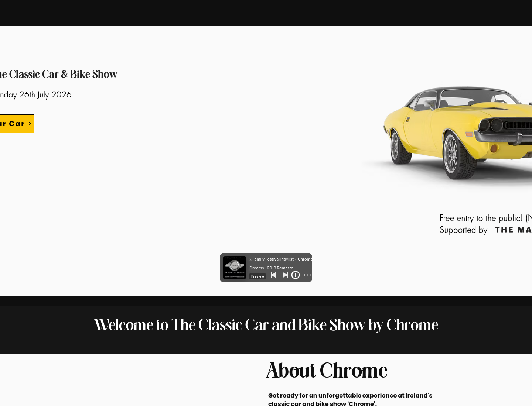532x406 pixels.
Task: Open the three-dot more options menu
Action: [307, 275]
